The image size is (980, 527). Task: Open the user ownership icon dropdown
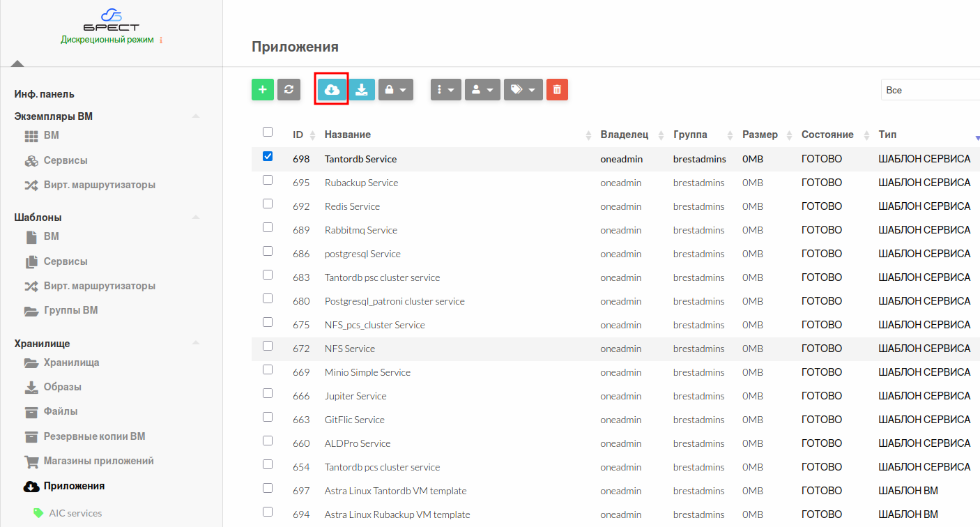pyautogui.click(x=482, y=89)
